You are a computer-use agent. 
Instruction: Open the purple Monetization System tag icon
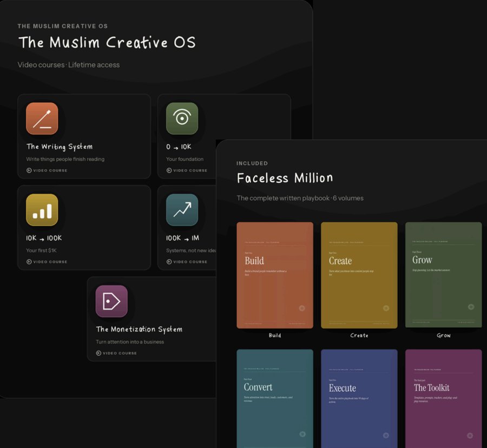(111, 301)
